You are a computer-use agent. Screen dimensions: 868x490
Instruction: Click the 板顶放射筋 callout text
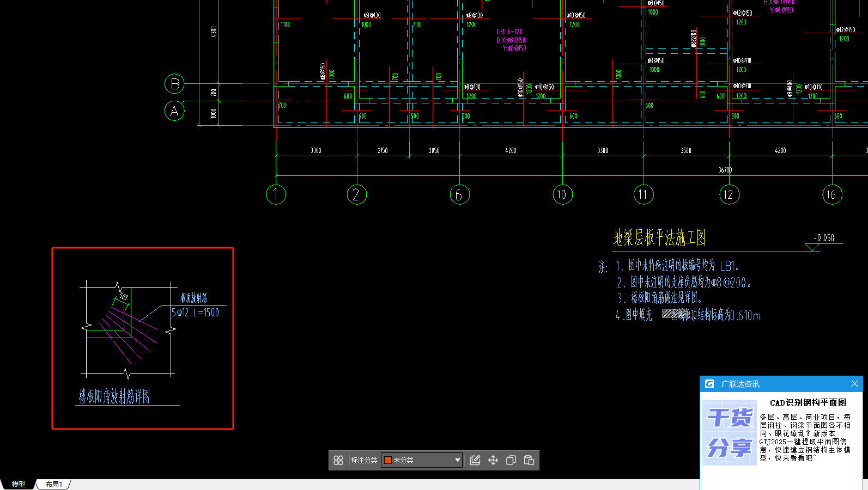click(x=194, y=298)
